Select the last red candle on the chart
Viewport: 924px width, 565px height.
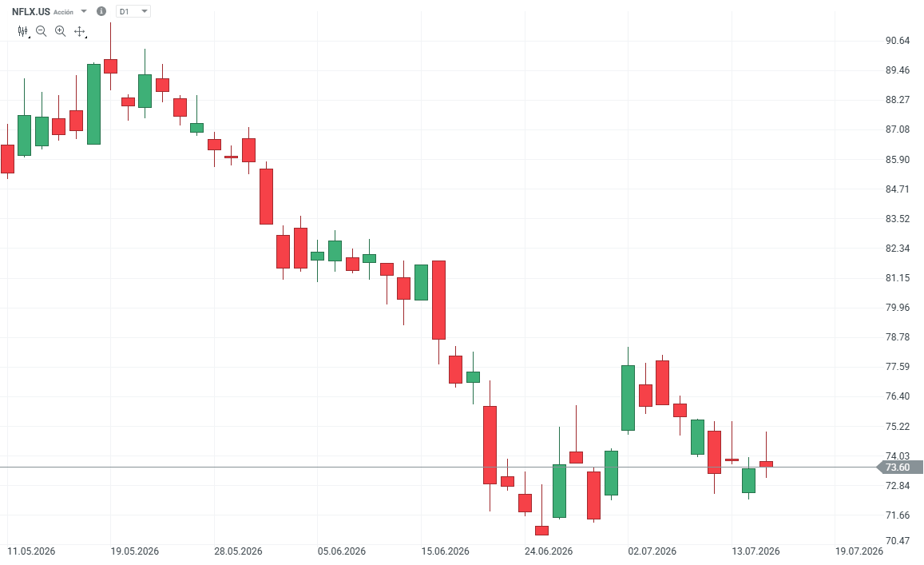(x=766, y=464)
